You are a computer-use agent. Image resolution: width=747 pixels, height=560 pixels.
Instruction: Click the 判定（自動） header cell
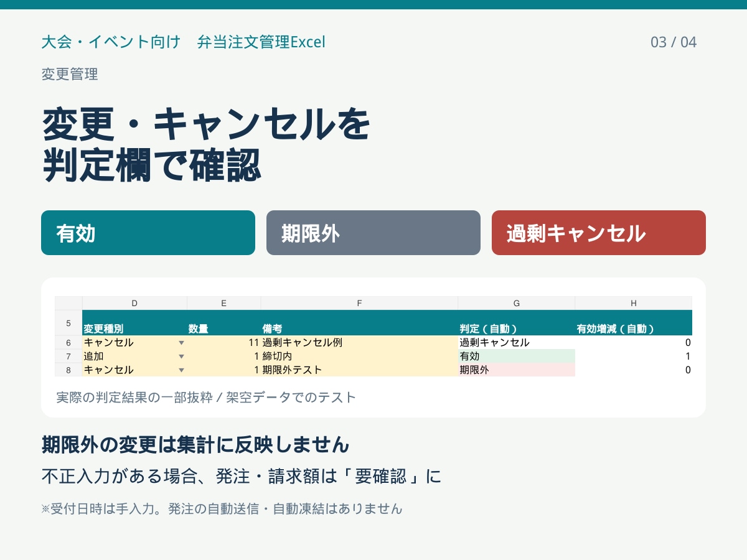(517, 323)
